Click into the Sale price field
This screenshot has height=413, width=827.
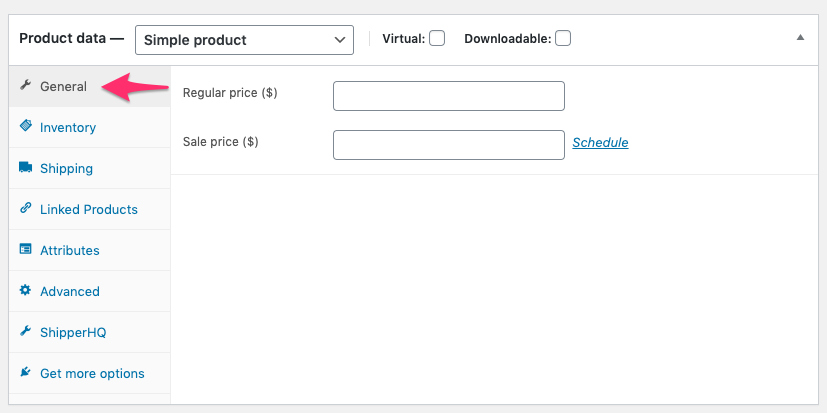tap(448, 145)
